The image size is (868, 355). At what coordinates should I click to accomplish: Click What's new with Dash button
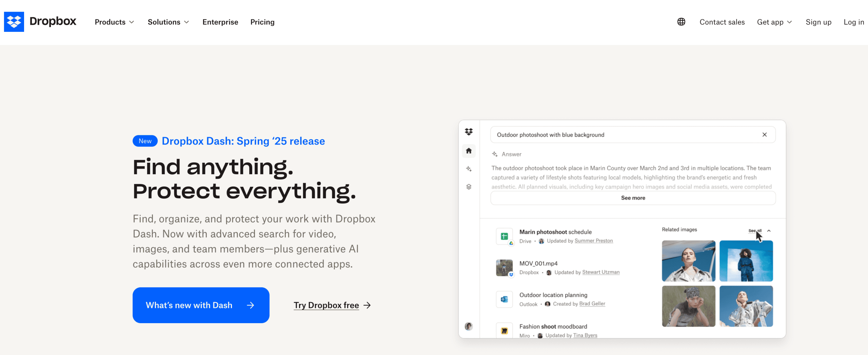click(x=201, y=305)
